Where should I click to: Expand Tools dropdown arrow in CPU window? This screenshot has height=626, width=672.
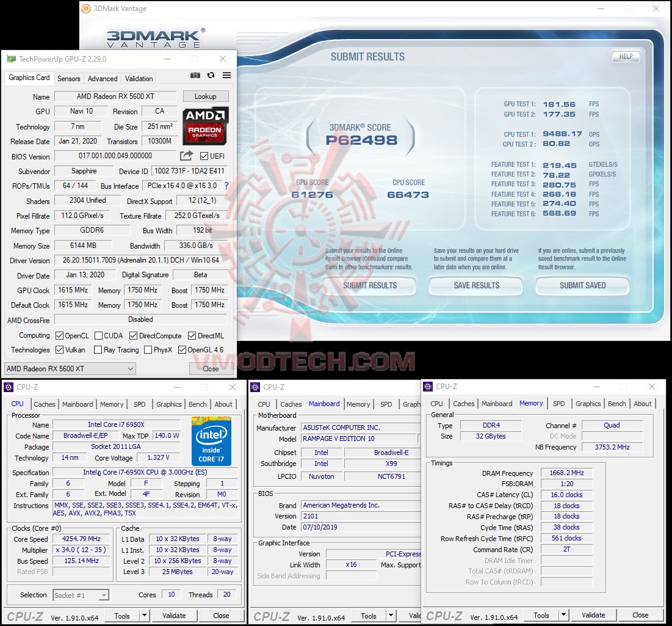click(145, 616)
